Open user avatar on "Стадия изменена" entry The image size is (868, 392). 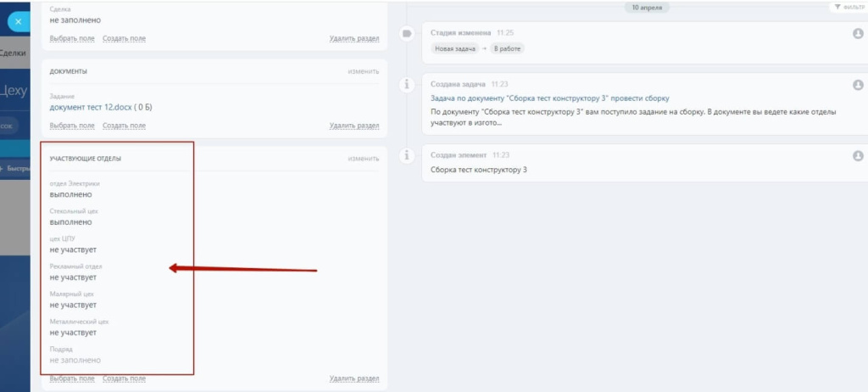point(858,33)
